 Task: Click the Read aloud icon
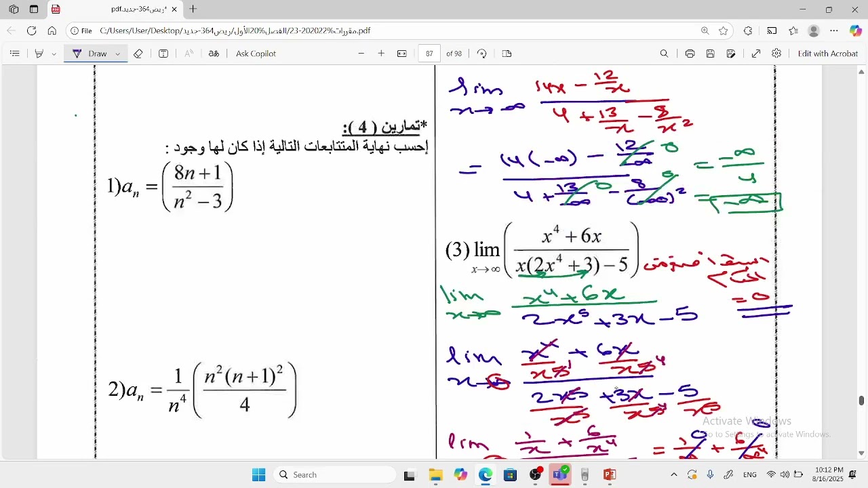tap(189, 54)
